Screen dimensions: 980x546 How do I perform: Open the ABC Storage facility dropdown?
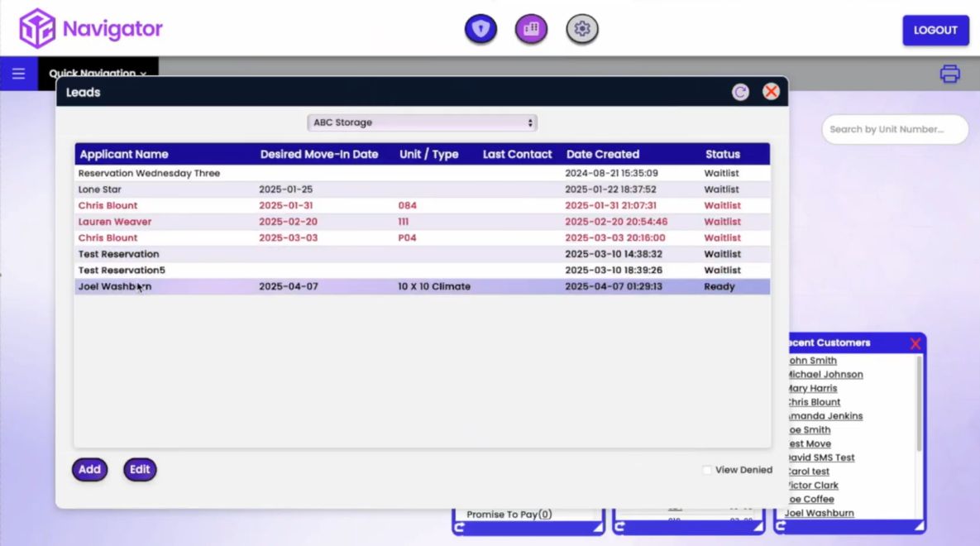pyautogui.click(x=422, y=122)
